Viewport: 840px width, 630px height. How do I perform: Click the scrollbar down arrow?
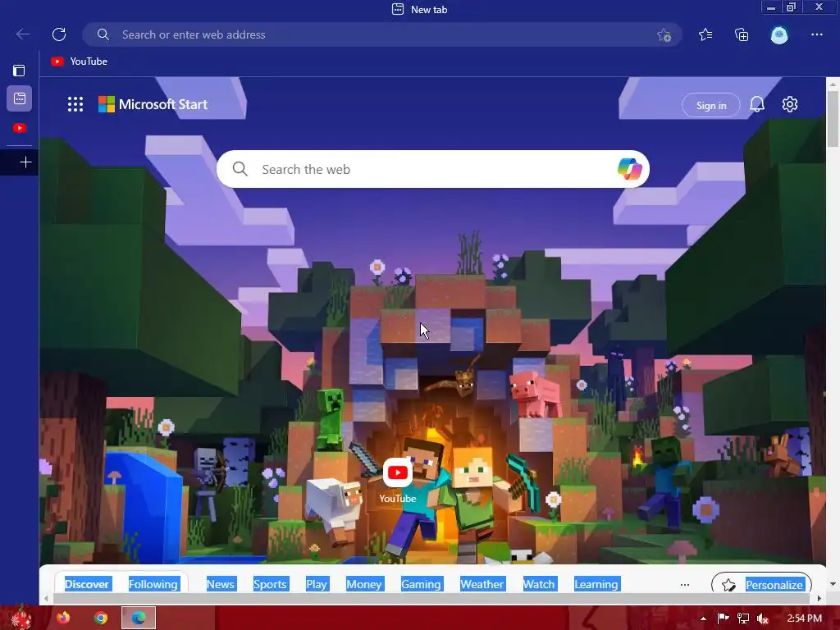(833, 584)
